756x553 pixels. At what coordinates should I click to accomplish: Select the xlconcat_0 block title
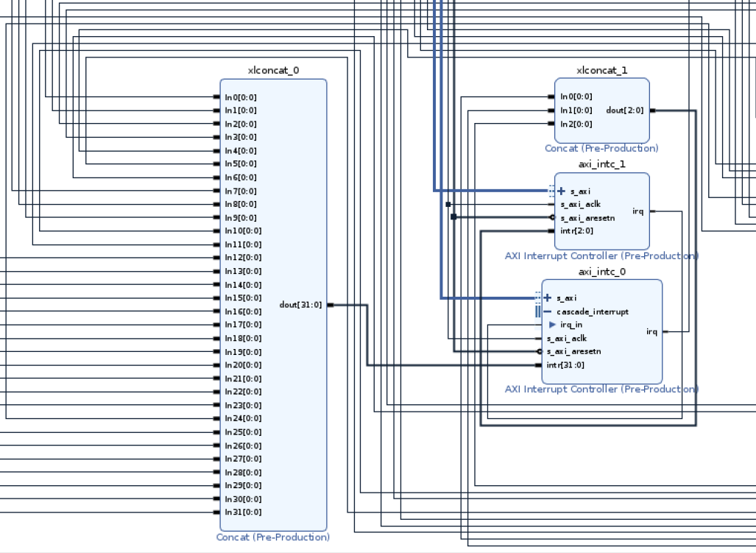pyautogui.click(x=273, y=71)
